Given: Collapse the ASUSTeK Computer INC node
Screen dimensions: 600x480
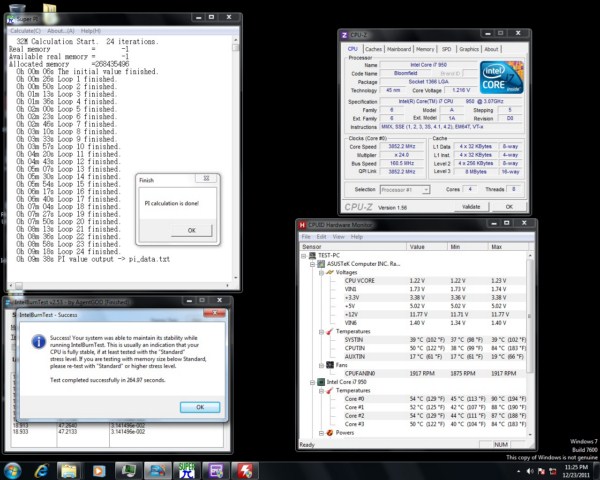Looking at the screenshot, I should coord(312,264).
